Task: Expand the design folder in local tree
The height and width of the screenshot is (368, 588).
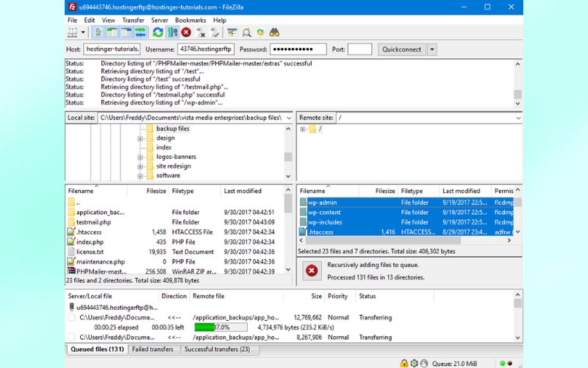Action: coord(140,138)
